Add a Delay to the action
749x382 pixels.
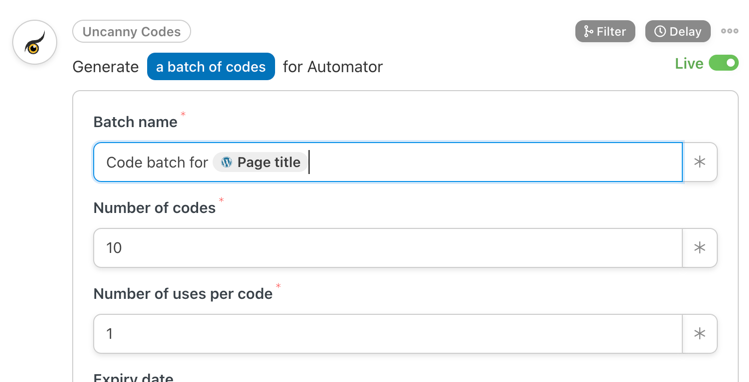[x=678, y=31]
